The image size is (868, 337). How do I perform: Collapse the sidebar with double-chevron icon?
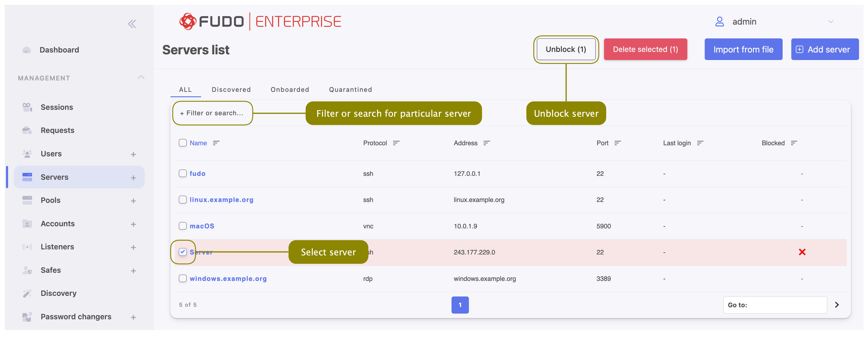point(132,24)
